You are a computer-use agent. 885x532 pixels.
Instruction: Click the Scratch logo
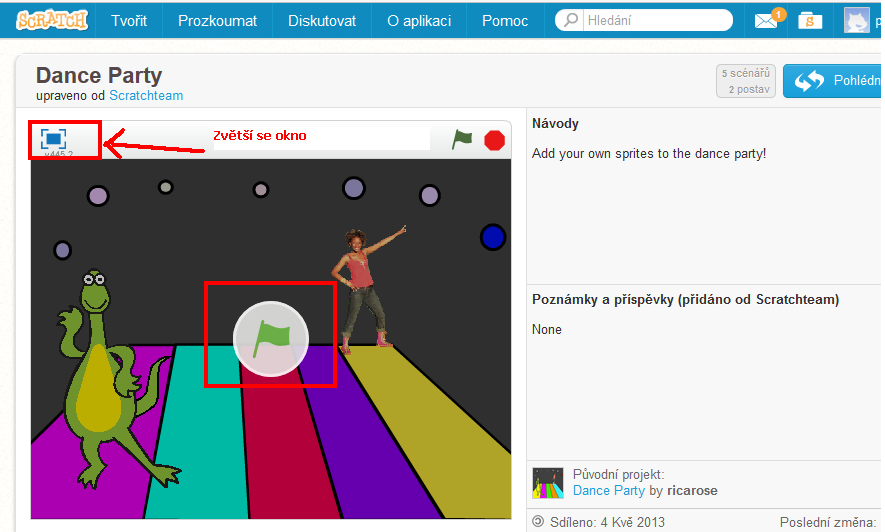tap(52, 21)
